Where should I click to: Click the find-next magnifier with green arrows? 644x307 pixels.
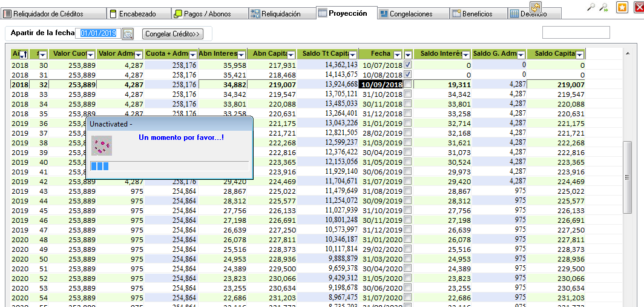click(x=603, y=7)
